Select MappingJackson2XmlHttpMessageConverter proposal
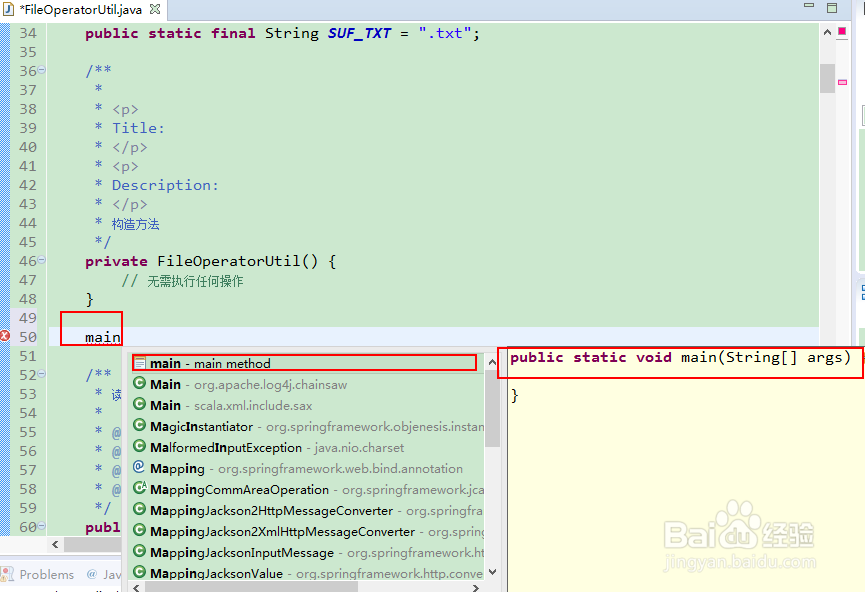 pyautogui.click(x=308, y=531)
